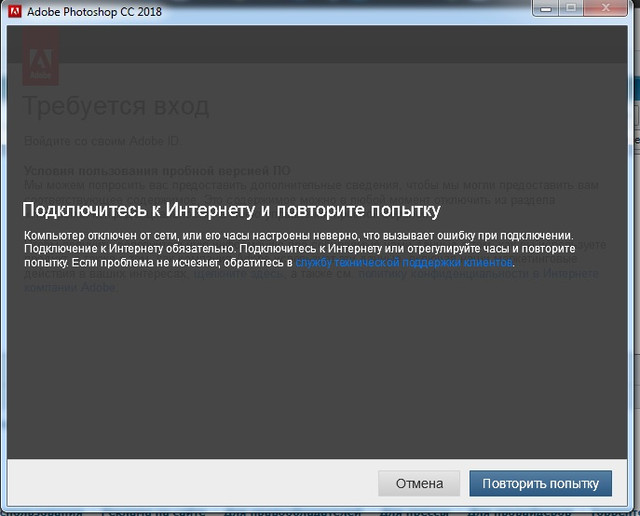
Task: Open the службу технической поддержки клиентов link
Action: (404, 262)
